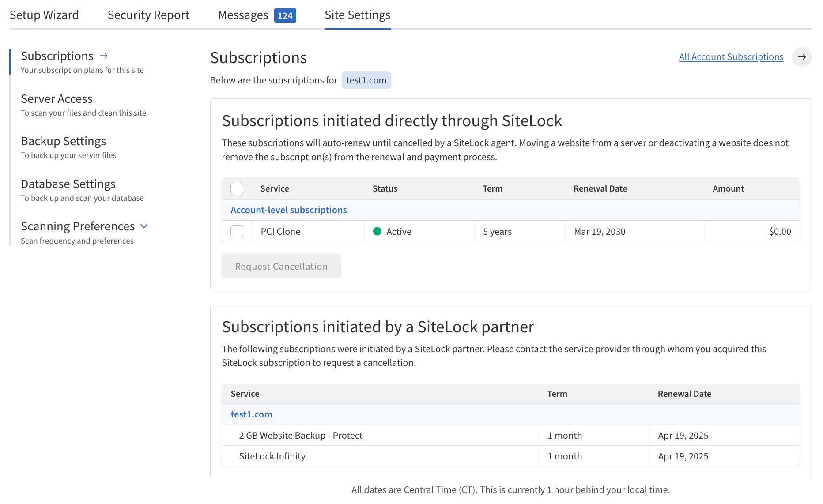
Task: Click the Service header in partner table
Action: (x=245, y=394)
